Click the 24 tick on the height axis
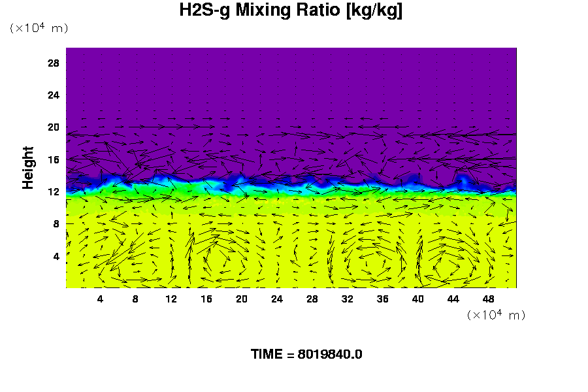This screenshot has width=588, height=392. [54, 95]
